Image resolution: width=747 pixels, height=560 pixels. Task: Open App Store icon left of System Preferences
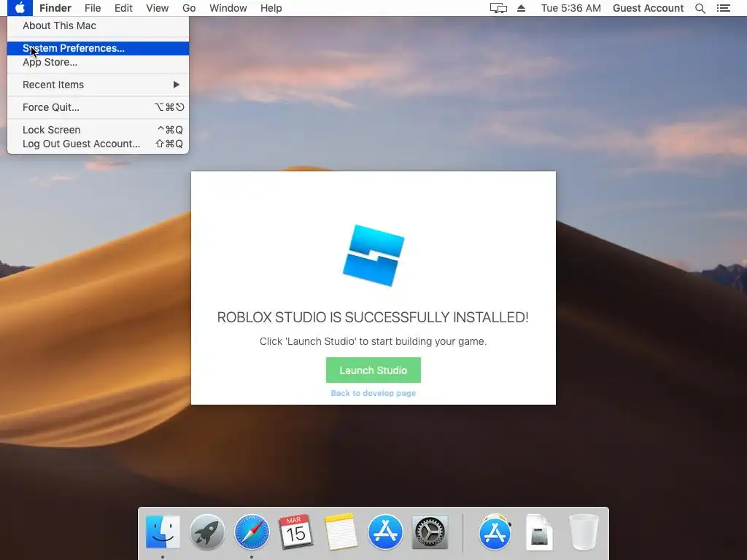(x=385, y=532)
